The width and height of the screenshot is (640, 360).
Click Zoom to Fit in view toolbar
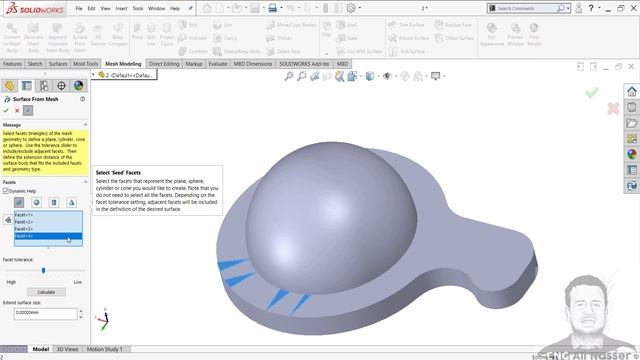[289, 76]
